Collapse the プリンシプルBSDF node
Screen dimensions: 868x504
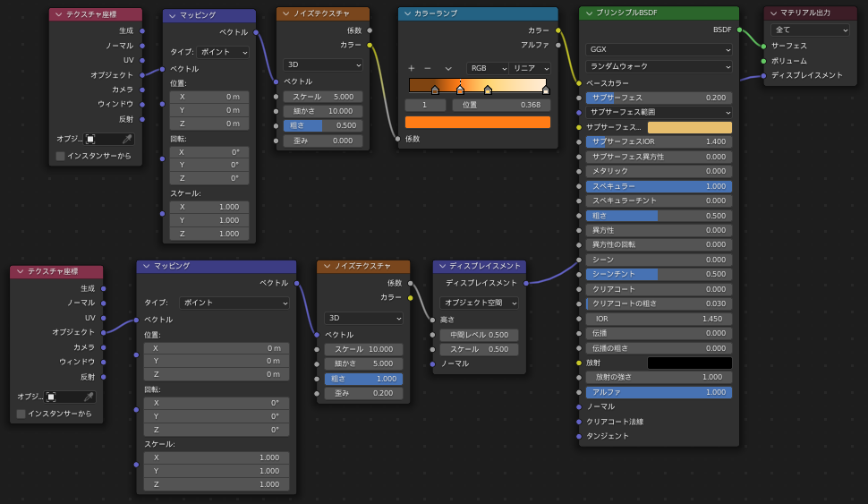pyautogui.click(x=589, y=13)
